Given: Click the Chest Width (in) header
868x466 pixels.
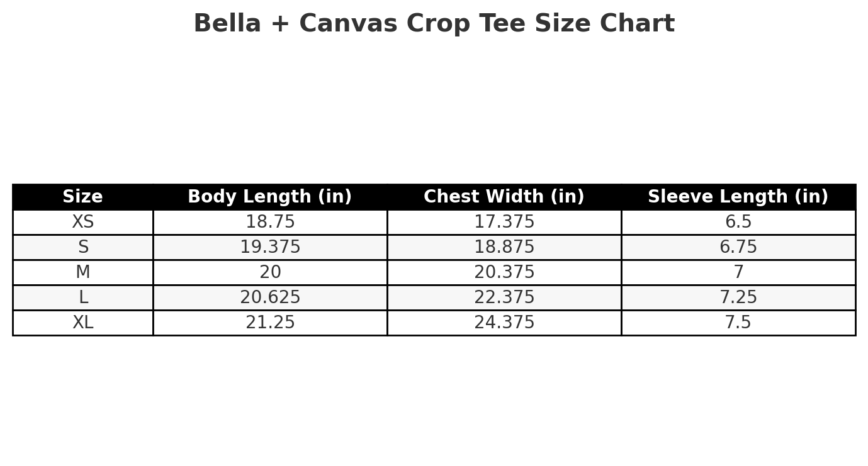Looking at the screenshot, I should (x=504, y=197).
